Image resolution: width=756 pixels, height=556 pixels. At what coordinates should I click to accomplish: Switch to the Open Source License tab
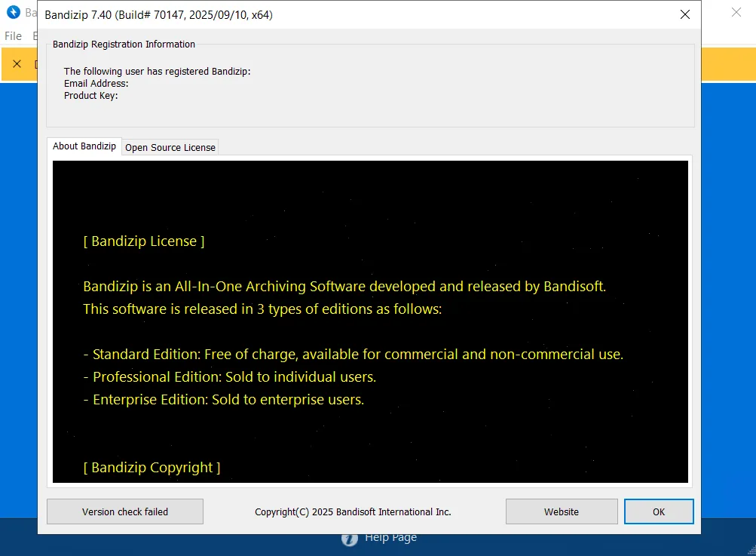coord(170,147)
